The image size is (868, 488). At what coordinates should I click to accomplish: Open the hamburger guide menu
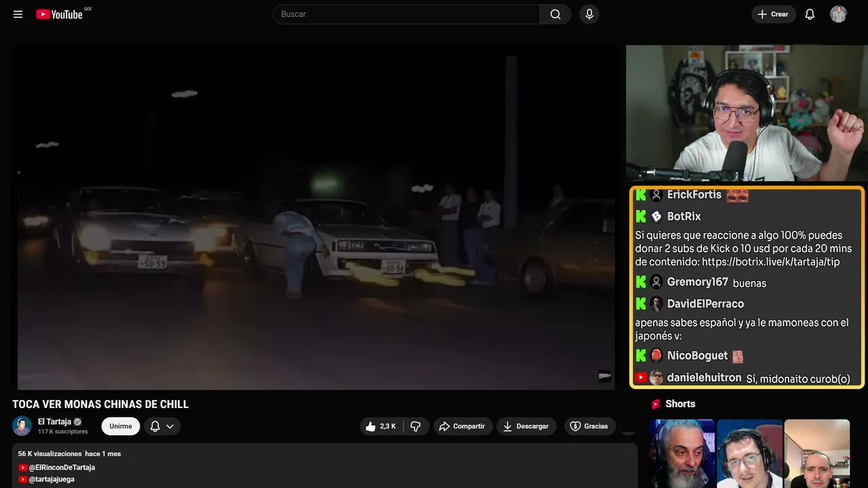(x=18, y=14)
